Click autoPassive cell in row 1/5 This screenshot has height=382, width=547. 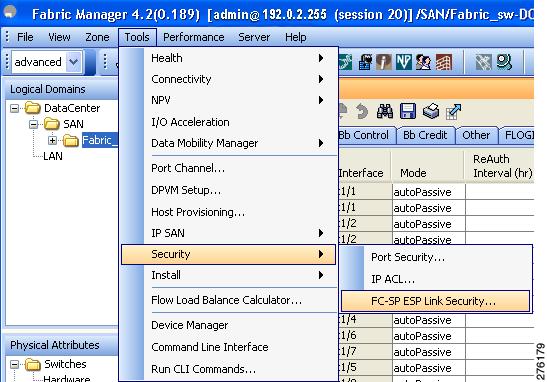click(428, 368)
